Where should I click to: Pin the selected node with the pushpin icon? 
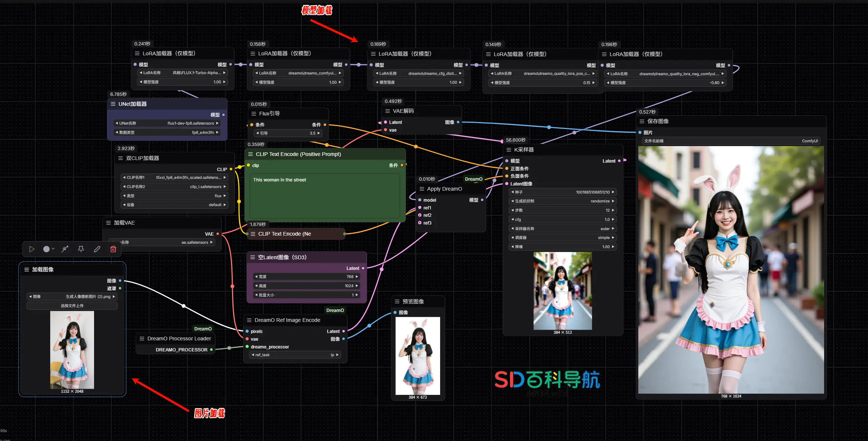[x=81, y=249]
